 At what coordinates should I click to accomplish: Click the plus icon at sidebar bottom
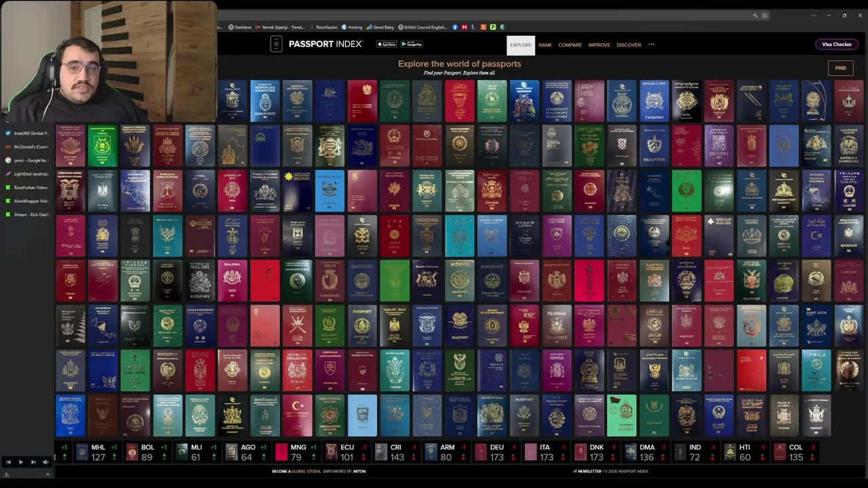tap(47, 474)
